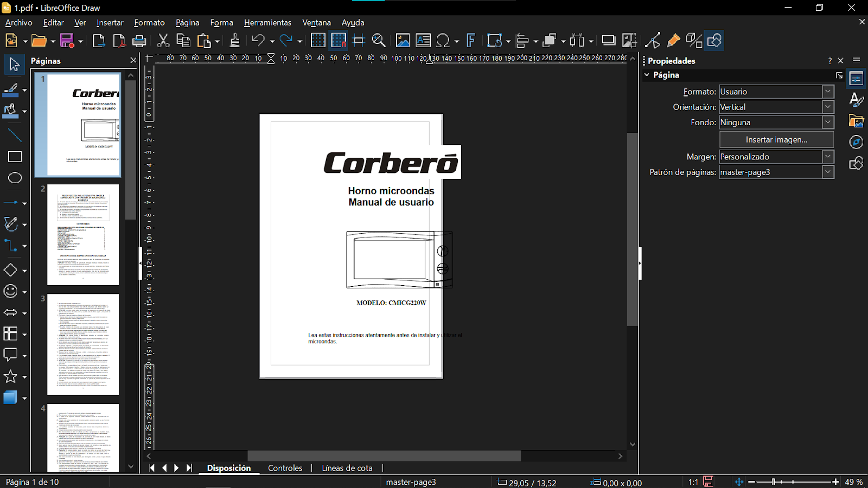The height and width of the screenshot is (488, 868).
Task: Click the New document icon
Action: coord(11,41)
